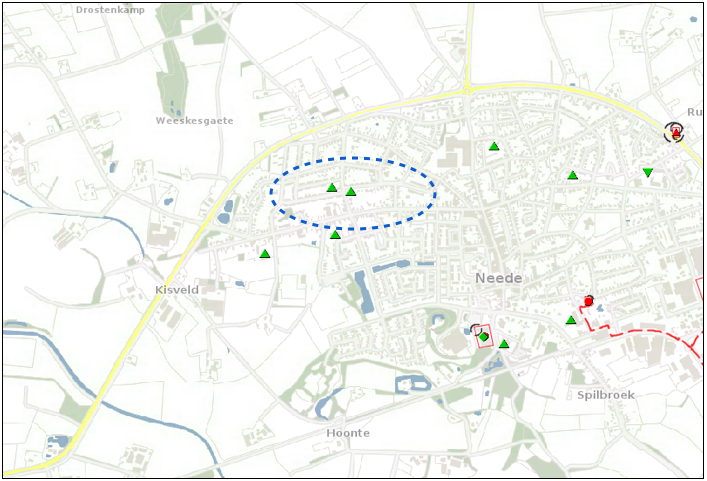Click green triangle left of the downward-pointing triangle
This screenshot has height=481, width=707.
tap(573, 175)
